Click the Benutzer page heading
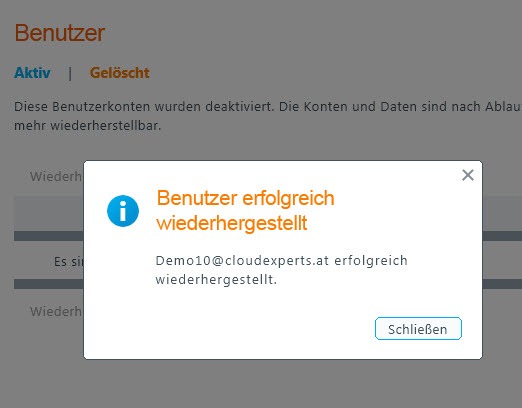This screenshot has height=408, width=522. pyautogui.click(x=60, y=33)
